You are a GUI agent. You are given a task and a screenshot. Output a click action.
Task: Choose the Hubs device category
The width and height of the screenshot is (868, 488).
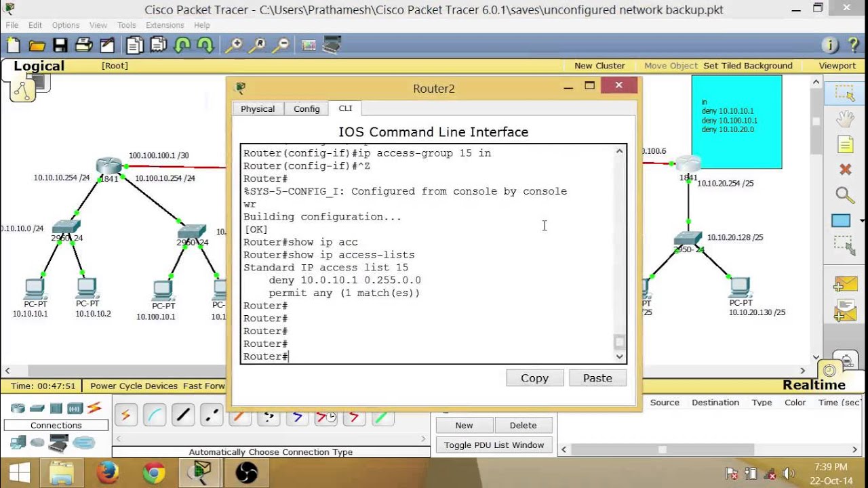tap(56, 408)
